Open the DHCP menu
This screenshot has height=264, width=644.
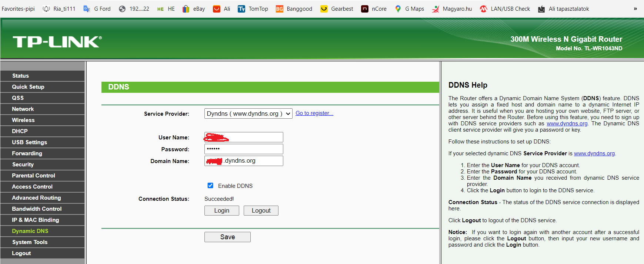point(43,131)
